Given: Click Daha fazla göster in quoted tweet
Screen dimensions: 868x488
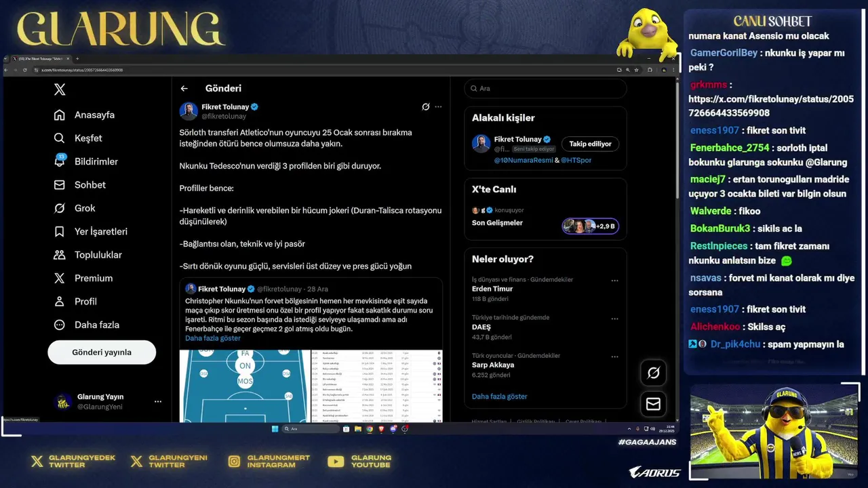Looking at the screenshot, I should (x=213, y=338).
